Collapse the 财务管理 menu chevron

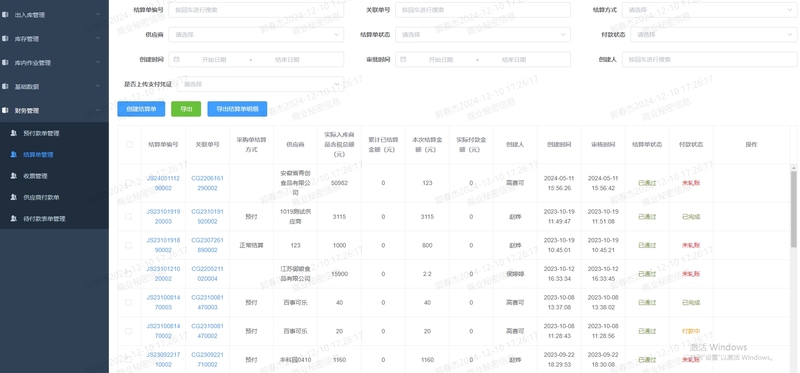pyautogui.click(x=97, y=110)
